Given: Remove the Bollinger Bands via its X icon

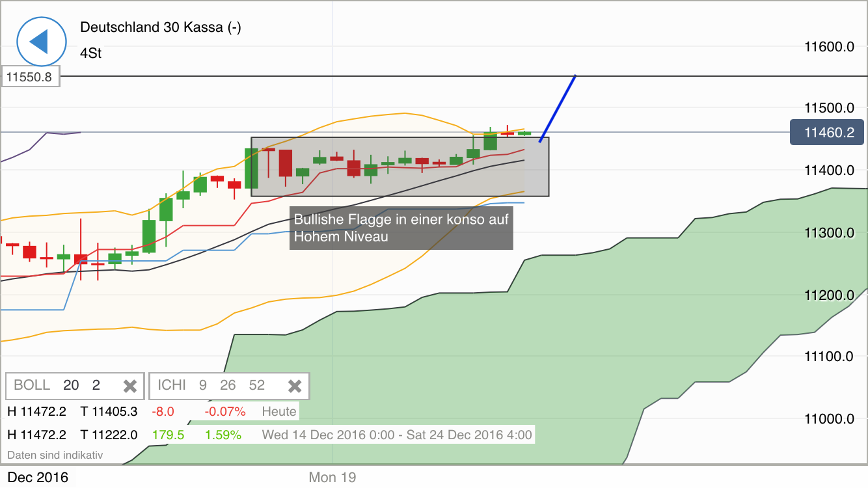Looking at the screenshot, I should (x=129, y=385).
